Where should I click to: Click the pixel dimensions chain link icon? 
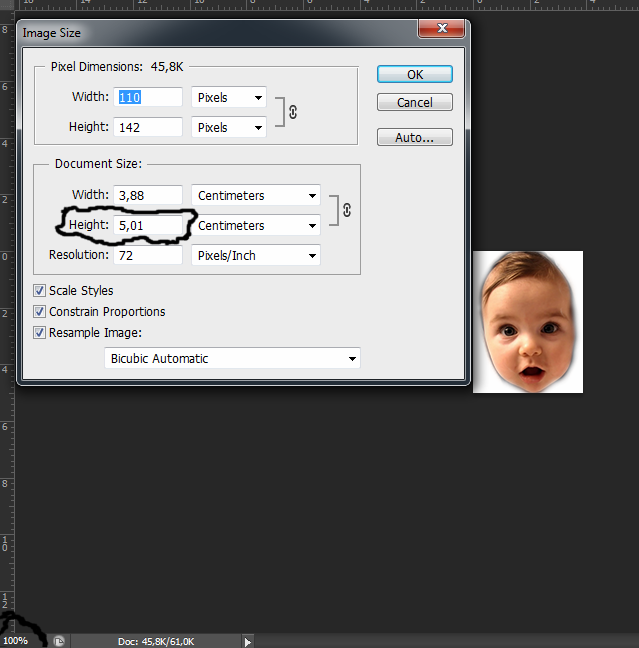click(293, 112)
